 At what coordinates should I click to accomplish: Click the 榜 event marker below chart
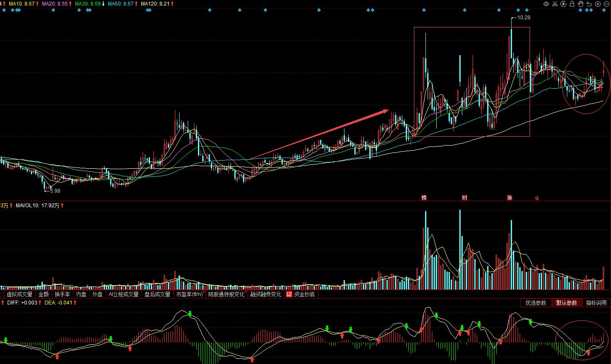click(x=424, y=198)
